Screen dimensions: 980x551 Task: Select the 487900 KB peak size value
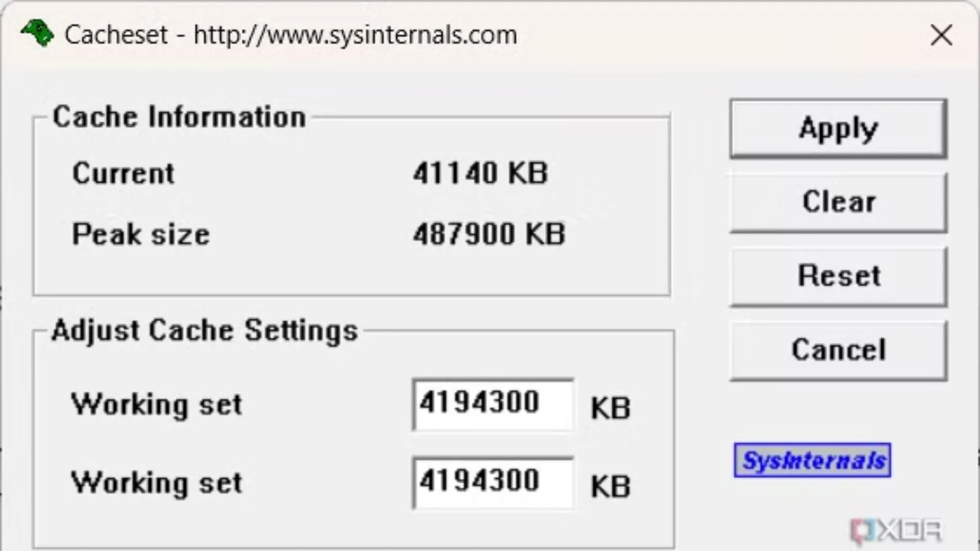coord(489,234)
